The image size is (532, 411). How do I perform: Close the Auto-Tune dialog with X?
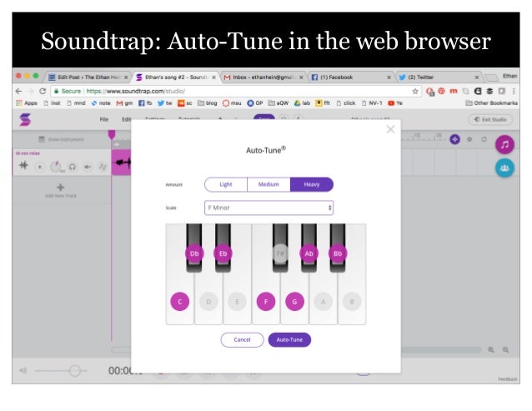390,130
